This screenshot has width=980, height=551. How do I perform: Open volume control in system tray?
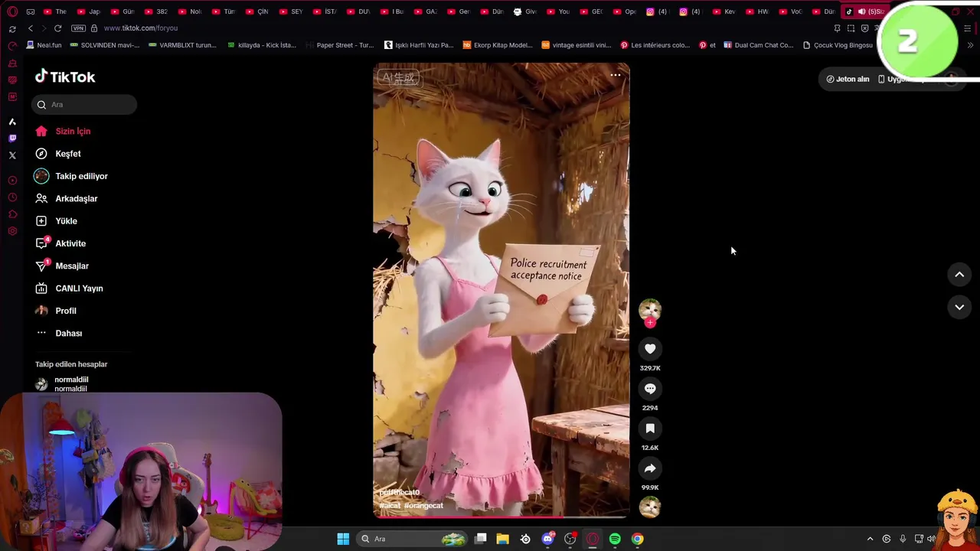pyautogui.click(x=932, y=539)
